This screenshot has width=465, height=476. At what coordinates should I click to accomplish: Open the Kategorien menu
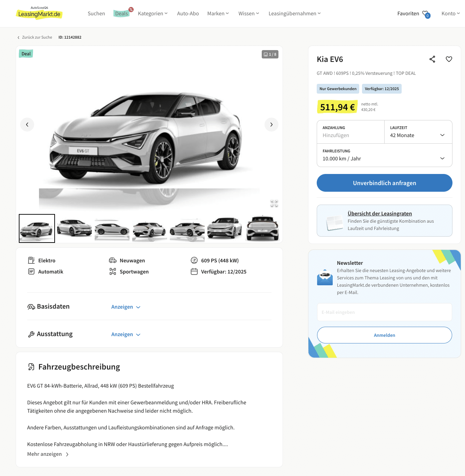tap(153, 14)
